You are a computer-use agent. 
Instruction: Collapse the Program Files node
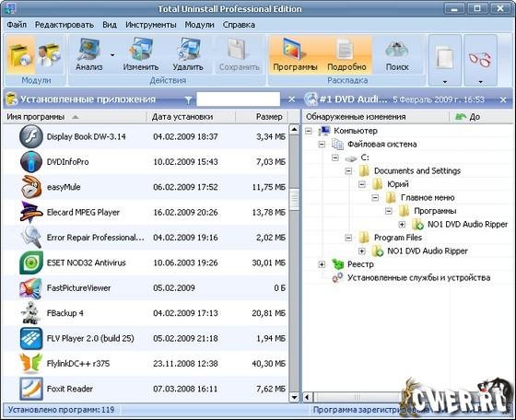point(348,238)
